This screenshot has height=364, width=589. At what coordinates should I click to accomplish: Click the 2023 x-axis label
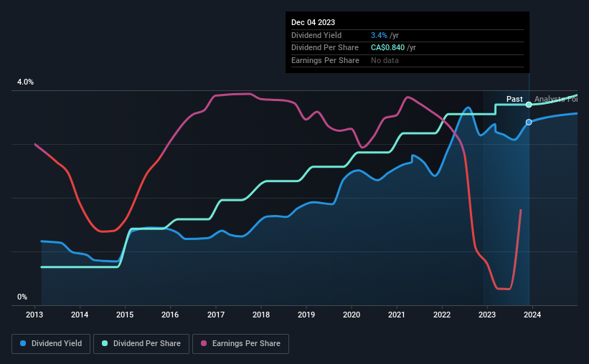[487, 315]
